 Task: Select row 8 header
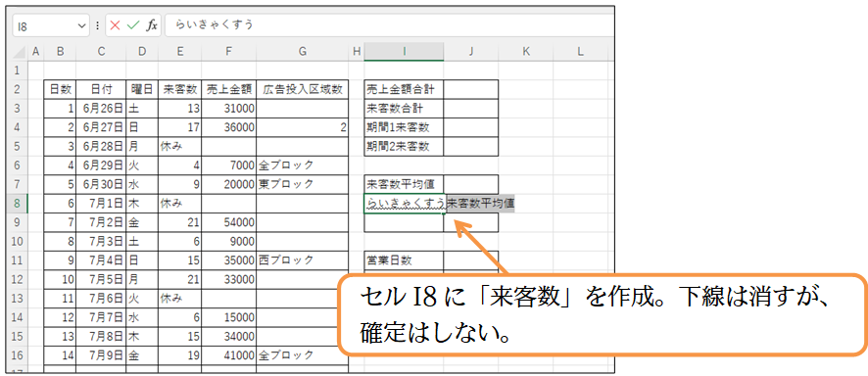click(17, 204)
